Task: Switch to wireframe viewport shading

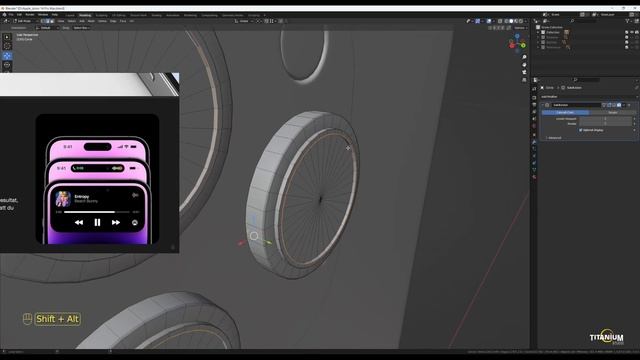Action: pos(506,21)
